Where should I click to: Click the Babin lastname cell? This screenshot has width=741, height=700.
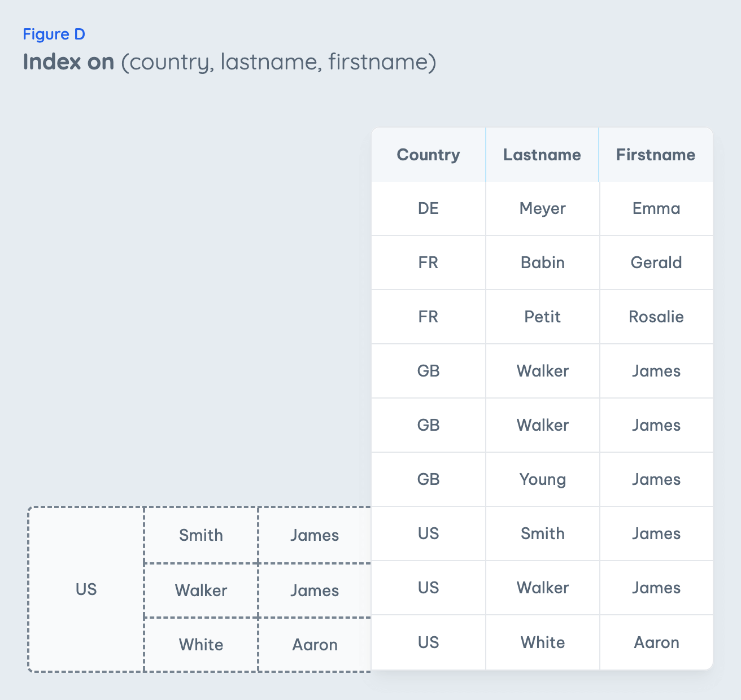click(x=542, y=262)
